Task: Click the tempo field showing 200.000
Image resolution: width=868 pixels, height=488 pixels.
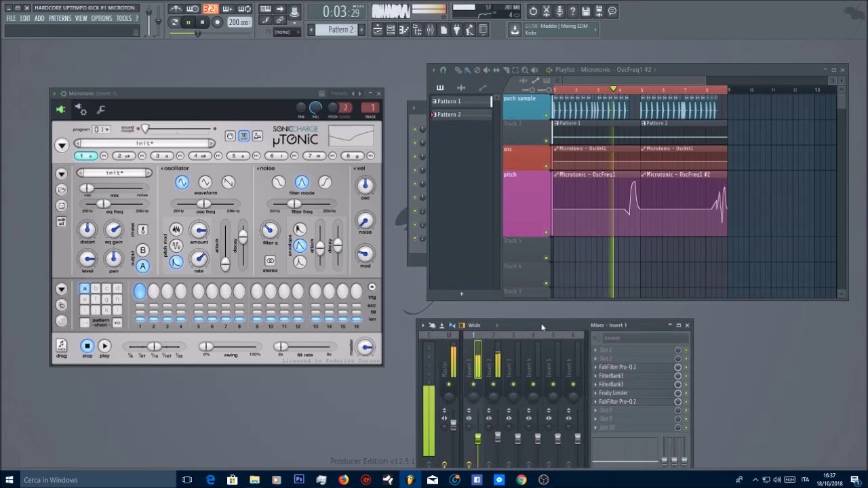Action: [x=238, y=22]
